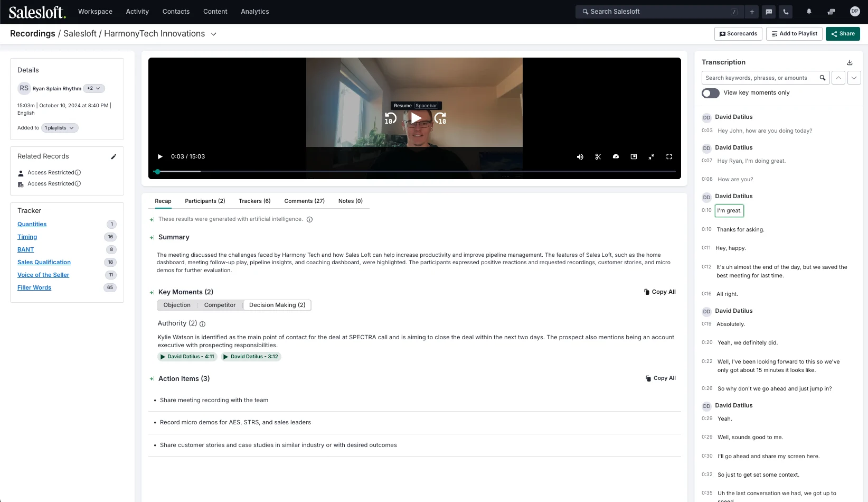868x502 pixels.
Task: Open the Timing tracker link
Action: pyautogui.click(x=27, y=237)
